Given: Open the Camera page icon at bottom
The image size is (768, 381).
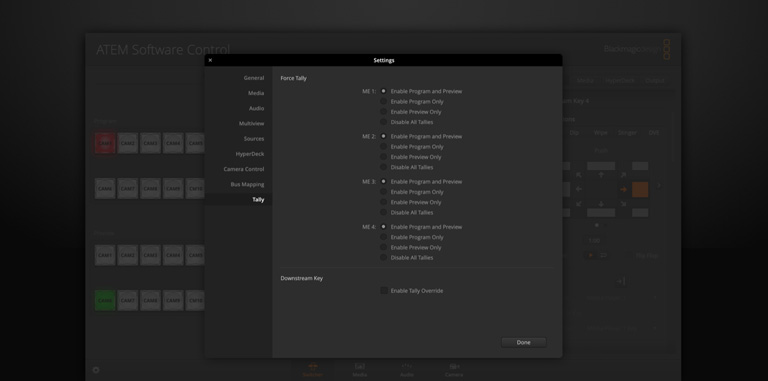Looking at the screenshot, I should 454,370.
